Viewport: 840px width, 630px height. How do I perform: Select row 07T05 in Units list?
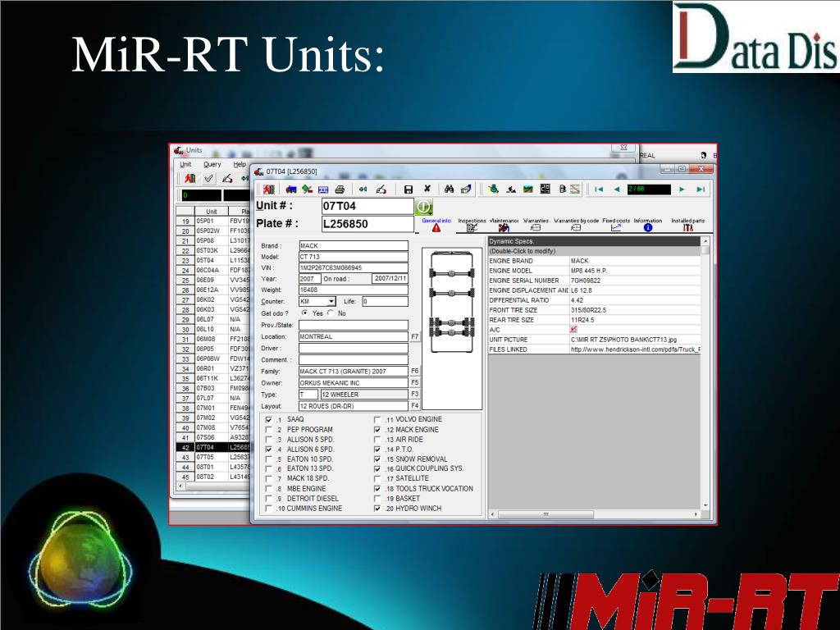pos(213,457)
